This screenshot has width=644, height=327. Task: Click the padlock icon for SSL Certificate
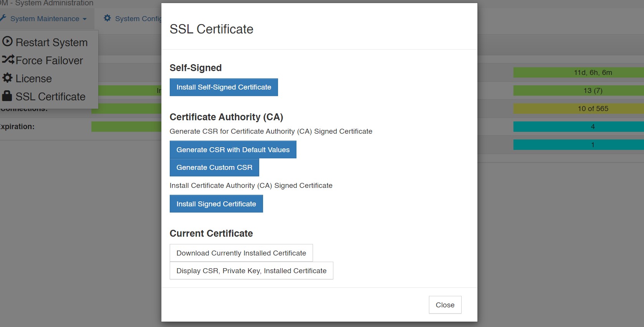[7, 96]
